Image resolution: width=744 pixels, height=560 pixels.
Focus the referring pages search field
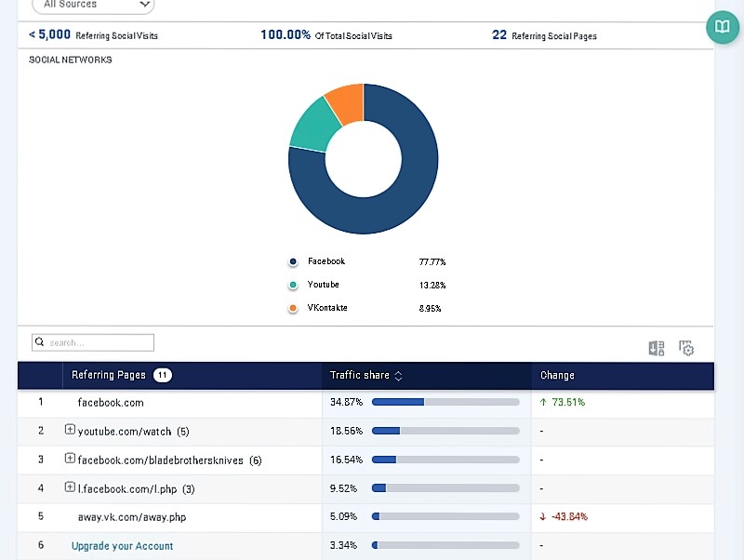coord(93,342)
